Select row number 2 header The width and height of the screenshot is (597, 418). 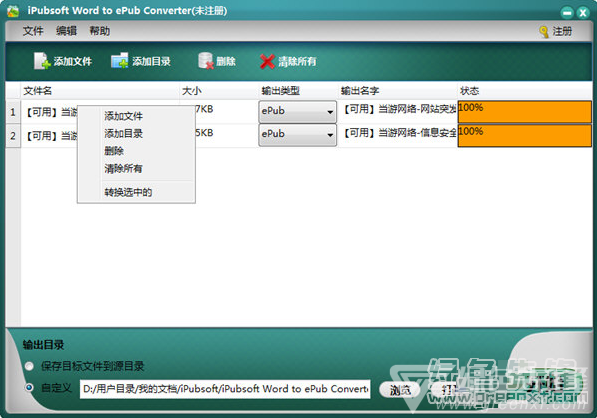[x=13, y=136]
